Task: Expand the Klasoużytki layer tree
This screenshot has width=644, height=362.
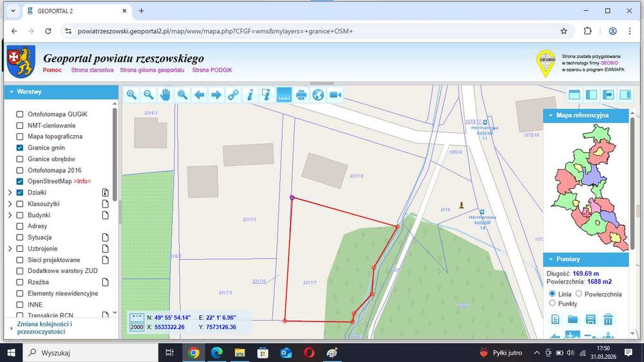Action: [x=10, y=204]
